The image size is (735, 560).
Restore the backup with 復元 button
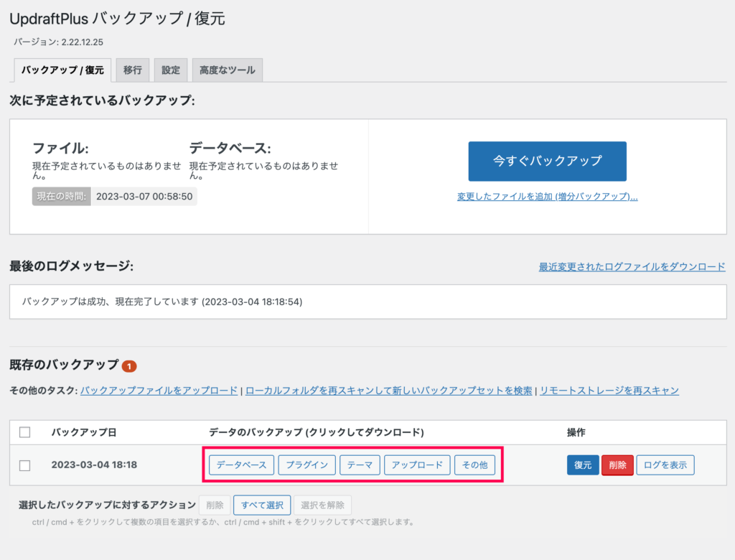[x=583, y=465]
